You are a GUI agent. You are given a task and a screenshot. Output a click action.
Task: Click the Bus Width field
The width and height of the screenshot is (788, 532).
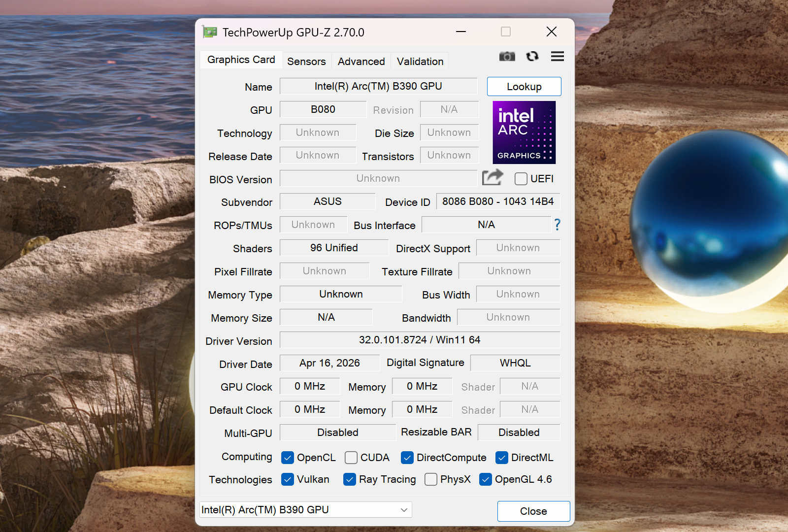coord(518,294)
